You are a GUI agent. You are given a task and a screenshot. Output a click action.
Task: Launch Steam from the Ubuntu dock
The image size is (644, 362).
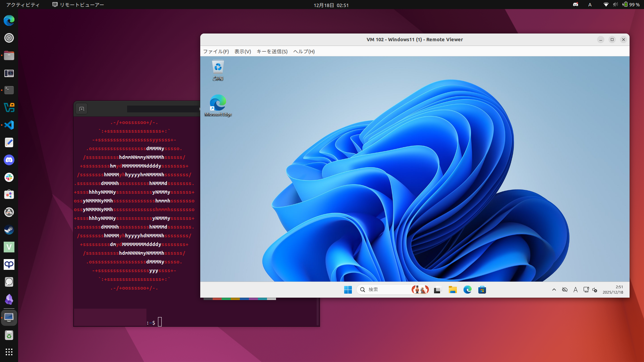[9, 230]
